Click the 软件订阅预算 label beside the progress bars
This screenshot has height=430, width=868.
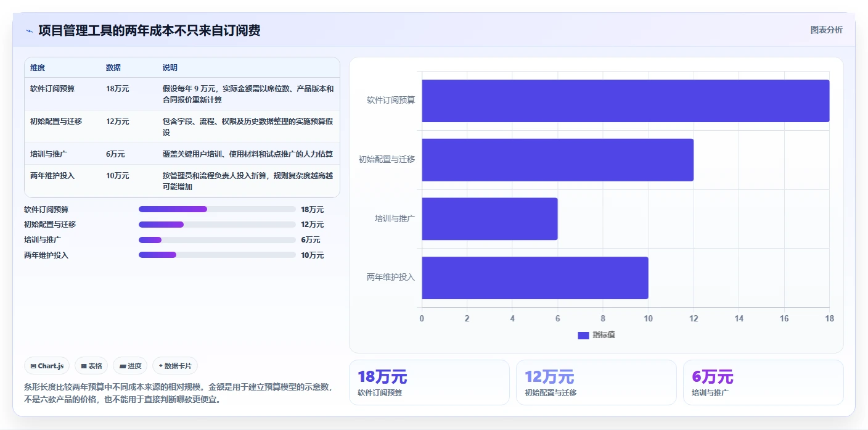[x=46, y=209]
